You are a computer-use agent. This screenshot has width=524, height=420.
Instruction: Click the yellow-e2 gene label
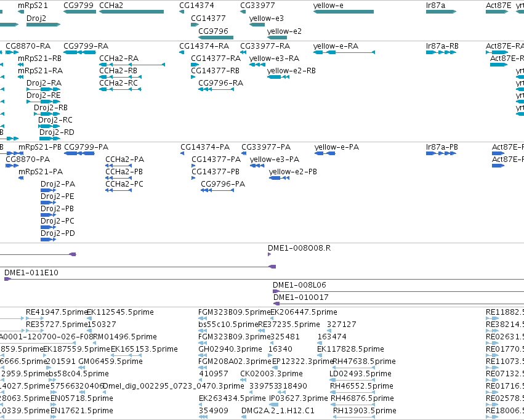coord(284,31)
